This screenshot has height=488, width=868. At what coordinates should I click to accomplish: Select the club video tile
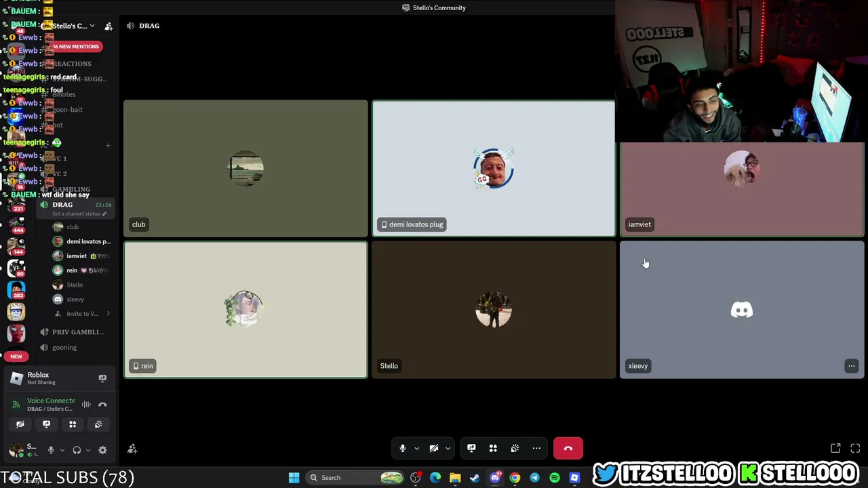245,169
